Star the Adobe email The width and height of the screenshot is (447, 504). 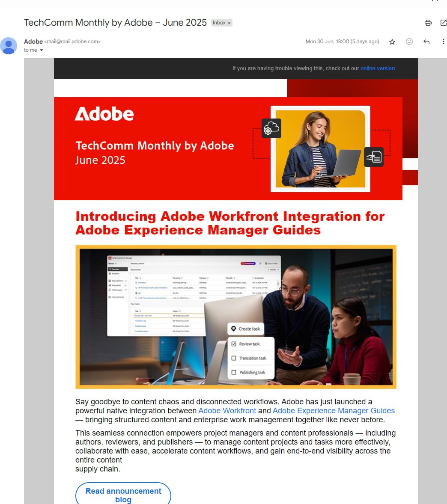(x=392, y=42)
